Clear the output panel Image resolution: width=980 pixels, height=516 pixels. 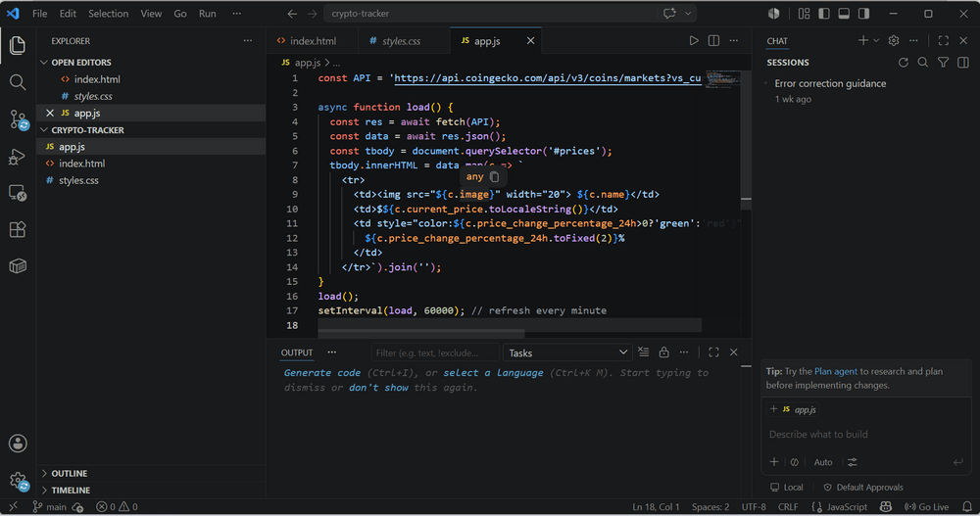point(644,352)
